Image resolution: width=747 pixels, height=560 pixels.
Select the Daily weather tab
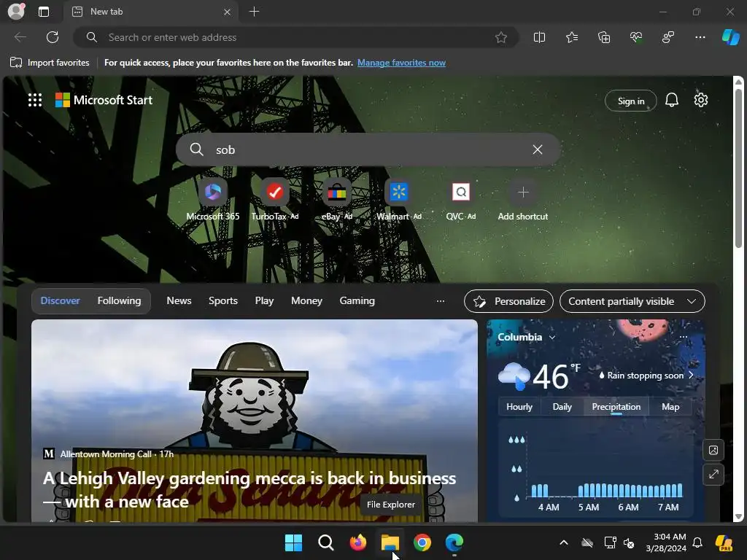click(x=562, y=407)
